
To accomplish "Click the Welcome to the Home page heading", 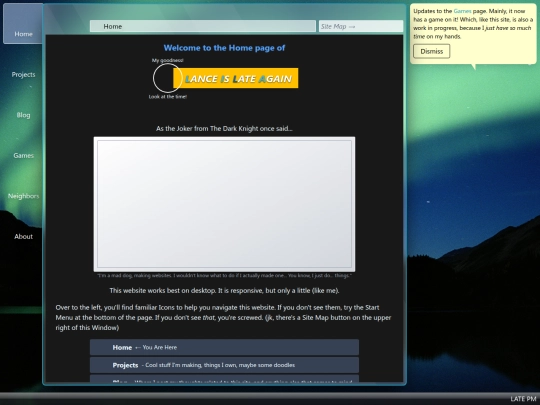I will point(224,48).
